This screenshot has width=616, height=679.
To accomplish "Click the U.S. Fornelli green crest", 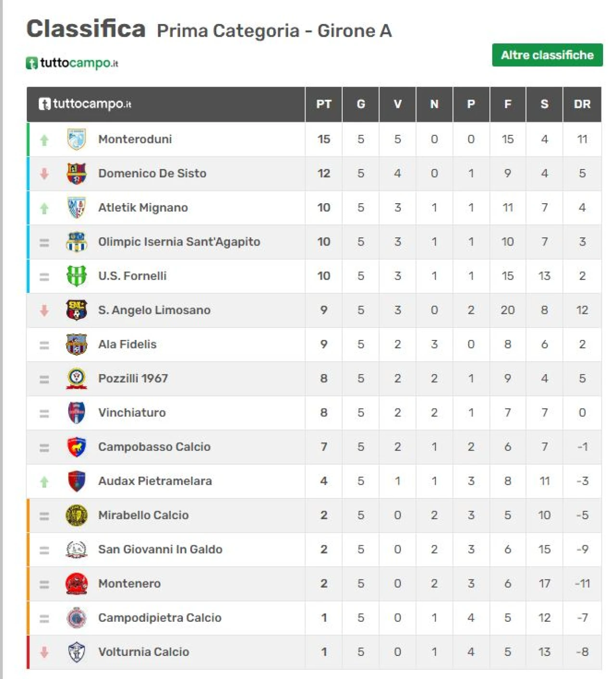I will click(76, 276).
